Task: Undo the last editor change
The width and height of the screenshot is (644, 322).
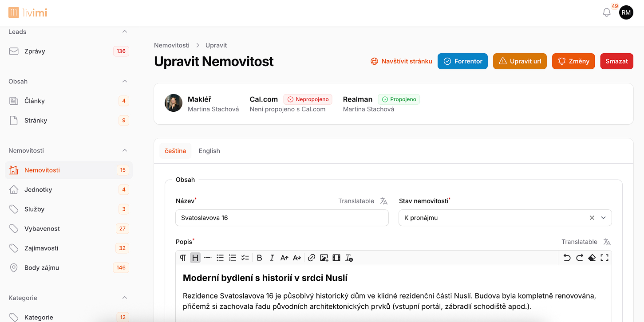Action: (x=567, y=257)
